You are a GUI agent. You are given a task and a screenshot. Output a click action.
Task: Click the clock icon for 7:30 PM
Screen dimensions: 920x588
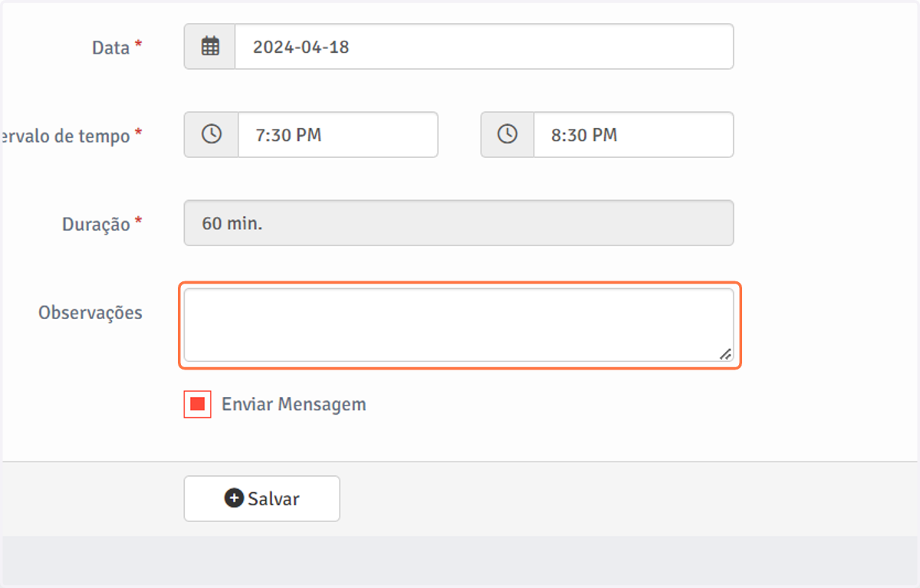(212, 134)
